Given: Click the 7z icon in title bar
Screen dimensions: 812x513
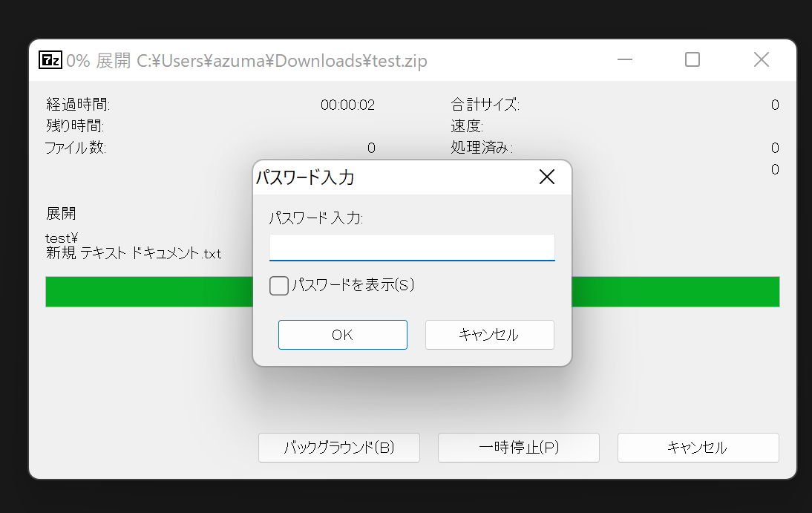Looking at the screenshot, I should click(50, 60).
